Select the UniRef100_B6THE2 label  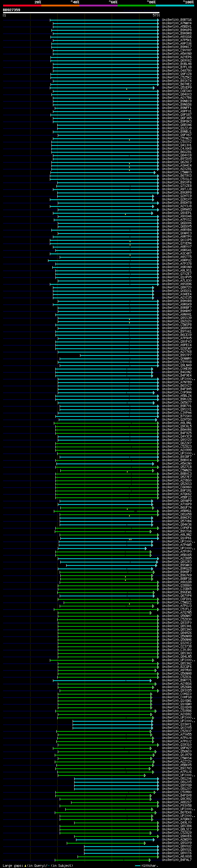177,84
